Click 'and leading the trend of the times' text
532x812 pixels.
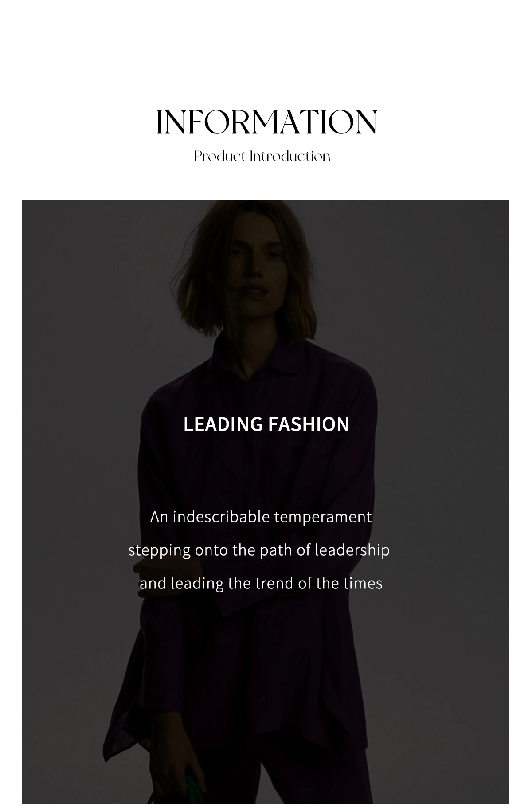coord(261,583)
